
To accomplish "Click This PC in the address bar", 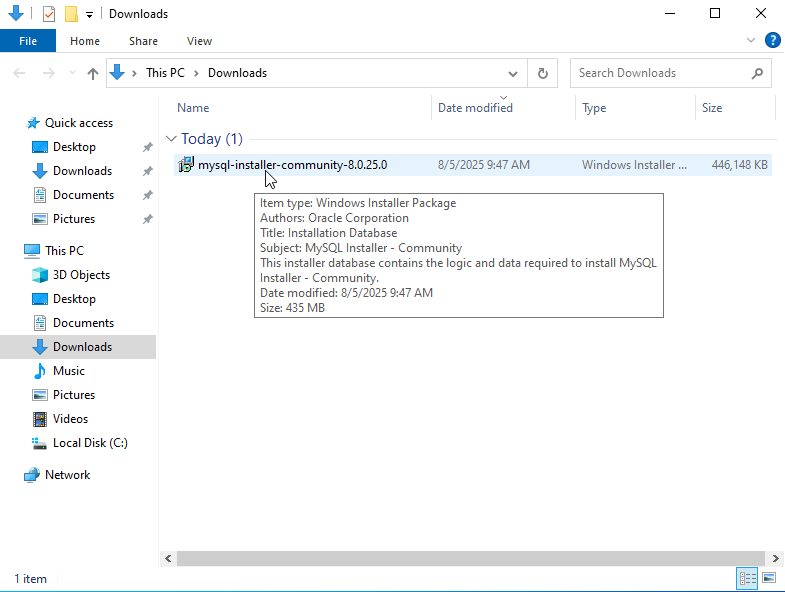I will [165, 73].
